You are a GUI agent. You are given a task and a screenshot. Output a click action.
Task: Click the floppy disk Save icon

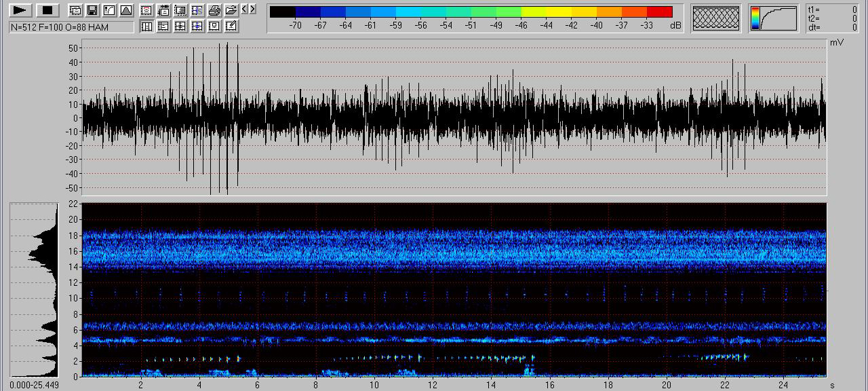(x=92, y=10)
